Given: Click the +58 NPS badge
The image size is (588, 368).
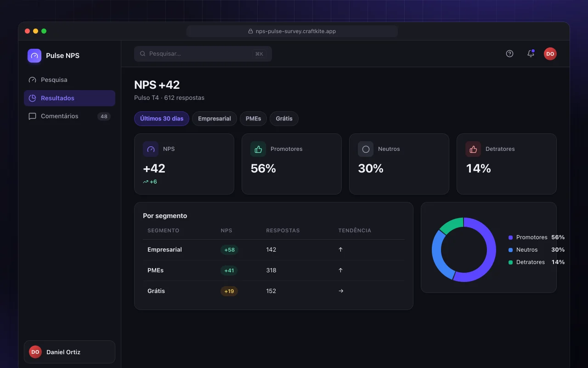Looking at the screenshot, I should pyautogui.click(x=229, y=250).
